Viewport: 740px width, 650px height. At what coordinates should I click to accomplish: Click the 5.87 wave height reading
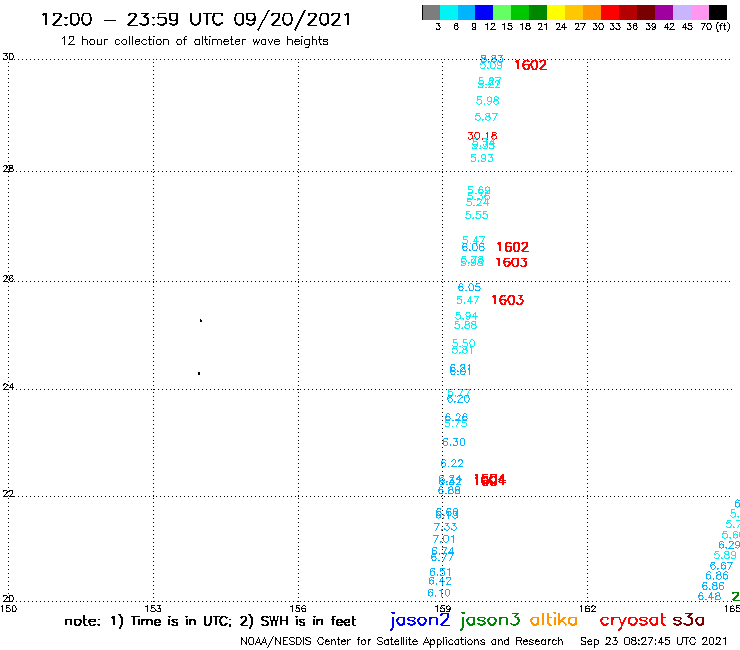pyautogui.click(x=486, y=117)
